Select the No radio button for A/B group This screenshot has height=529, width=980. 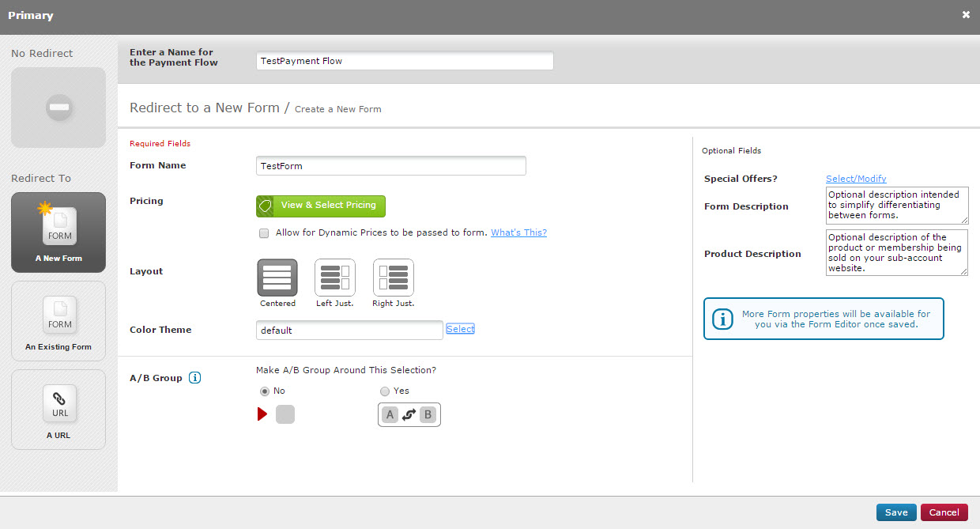(265, 391)
